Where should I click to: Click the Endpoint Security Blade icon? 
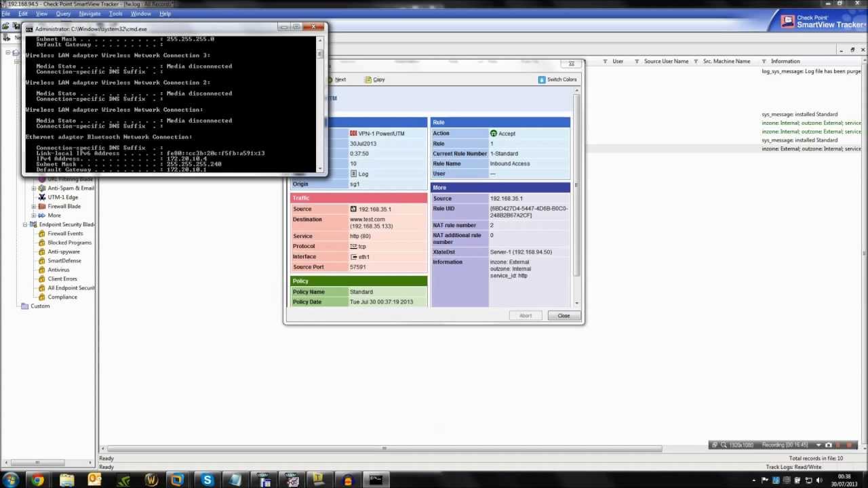[x=33, y=224]
